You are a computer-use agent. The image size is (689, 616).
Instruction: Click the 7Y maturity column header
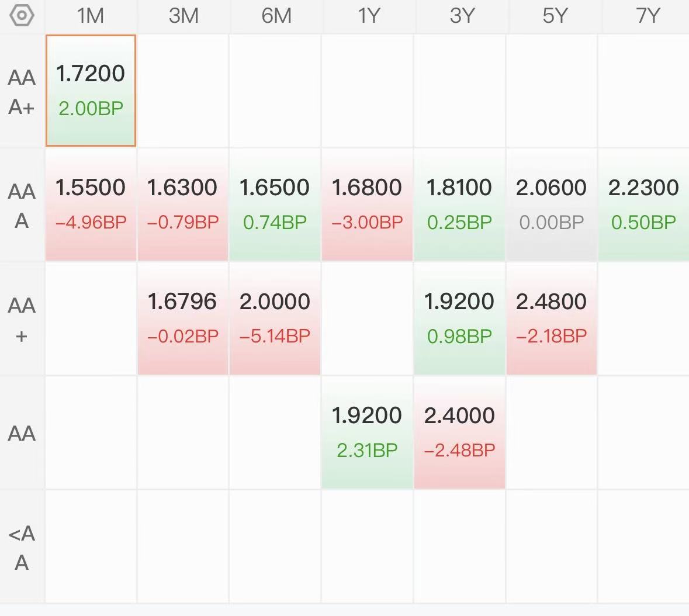tap(648, 16)
